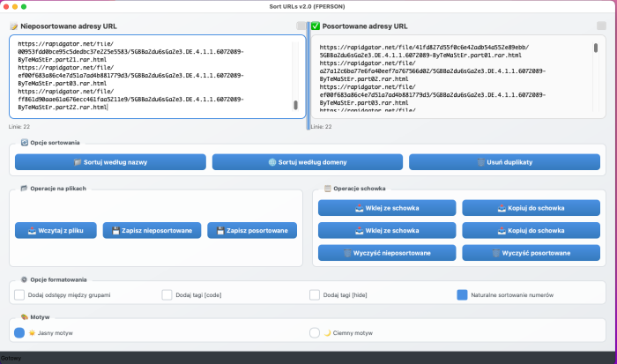Screen dimensions: 617x364
Task: Click the Opcje sortowania section label
Action: coord(55,143)
